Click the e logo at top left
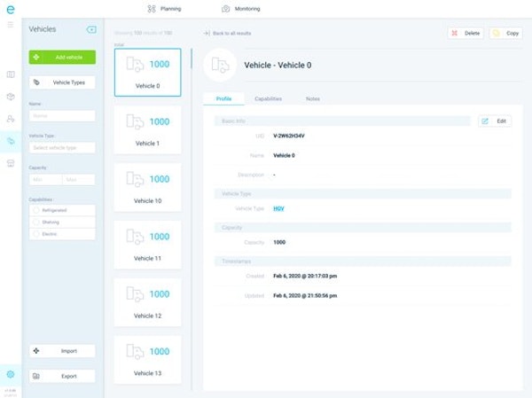 (10, 8)
